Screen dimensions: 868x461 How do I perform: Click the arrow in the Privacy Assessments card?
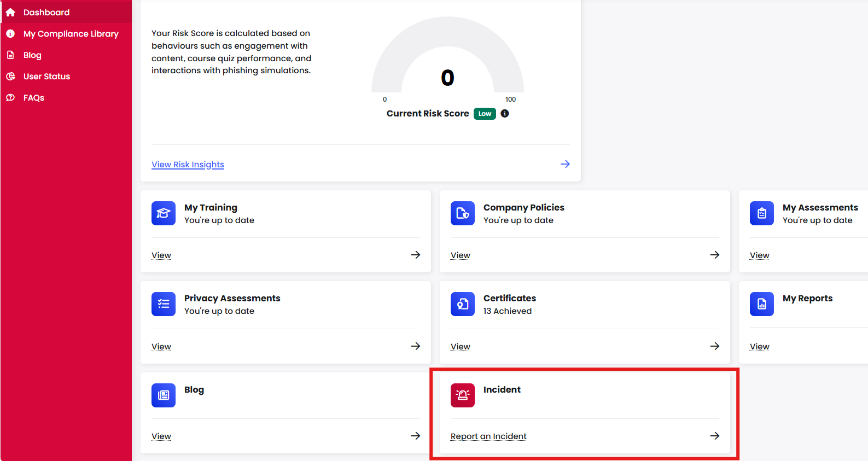coord(416,346)
